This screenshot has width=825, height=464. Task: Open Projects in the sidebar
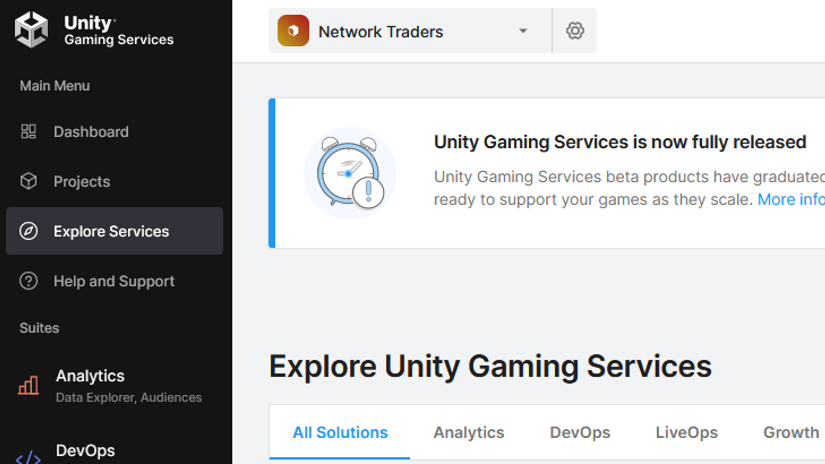pyautogui.click(x=115, y=181)
